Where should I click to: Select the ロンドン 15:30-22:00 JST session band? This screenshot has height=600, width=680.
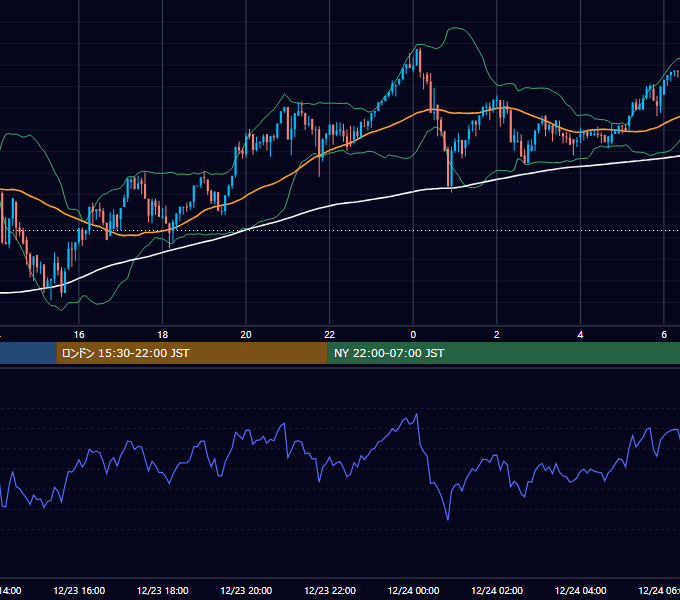click(x=192, y=353)
